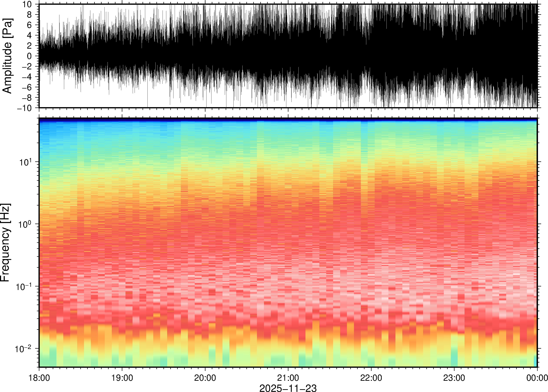Click the 20:00 time axis label

pos(205,378)
